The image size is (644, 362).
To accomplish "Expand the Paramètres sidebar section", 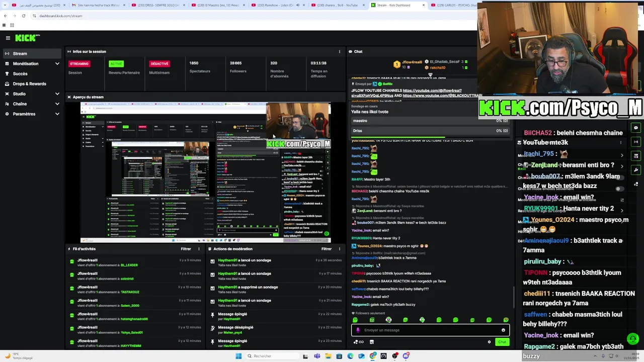I will coord(57,114).
